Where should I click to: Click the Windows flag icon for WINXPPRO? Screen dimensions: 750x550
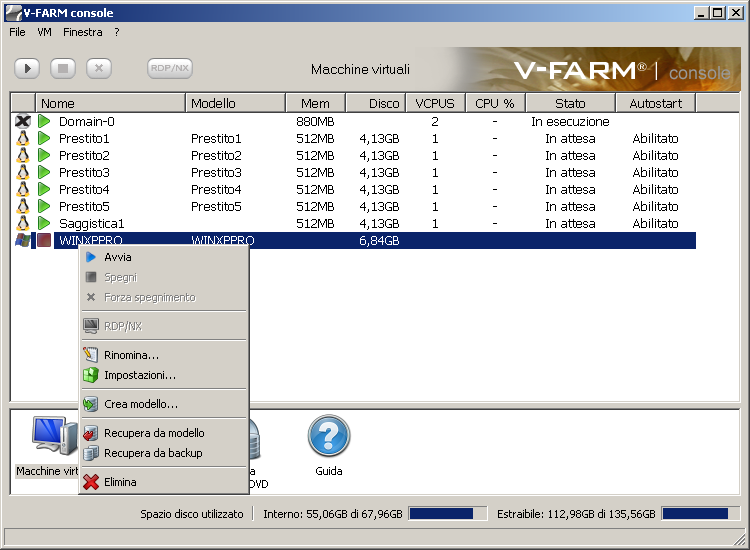pyautogui.click(x=23, y=241)
